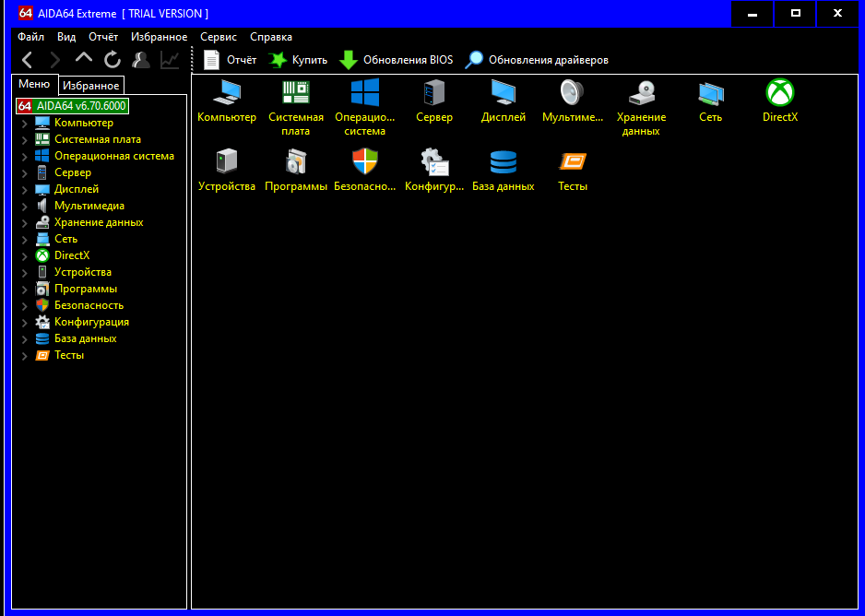Screen dimensions: 865x616
Task: Select the AIDA64 v6.70.6000 root node
Action: tap(81, 106)
